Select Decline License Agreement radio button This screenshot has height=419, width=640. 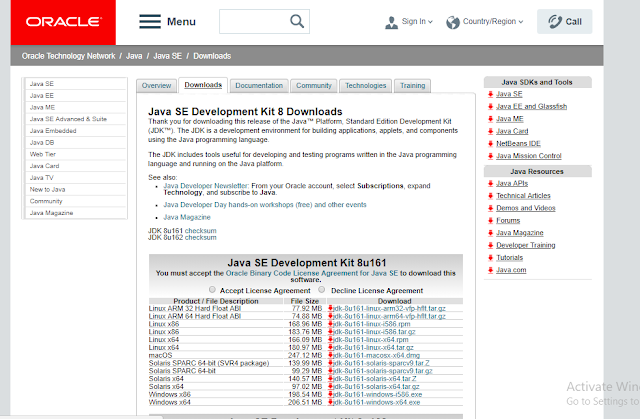(322, 290)
